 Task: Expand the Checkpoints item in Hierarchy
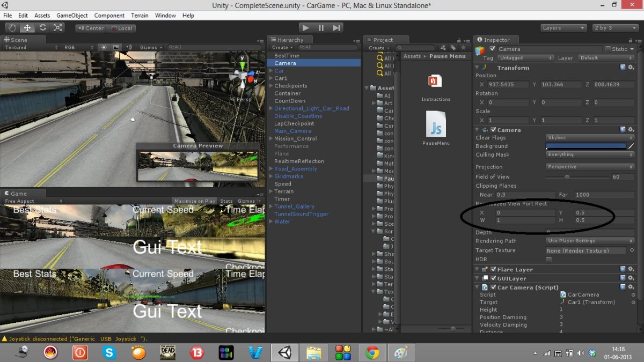[x=271, y=86]
